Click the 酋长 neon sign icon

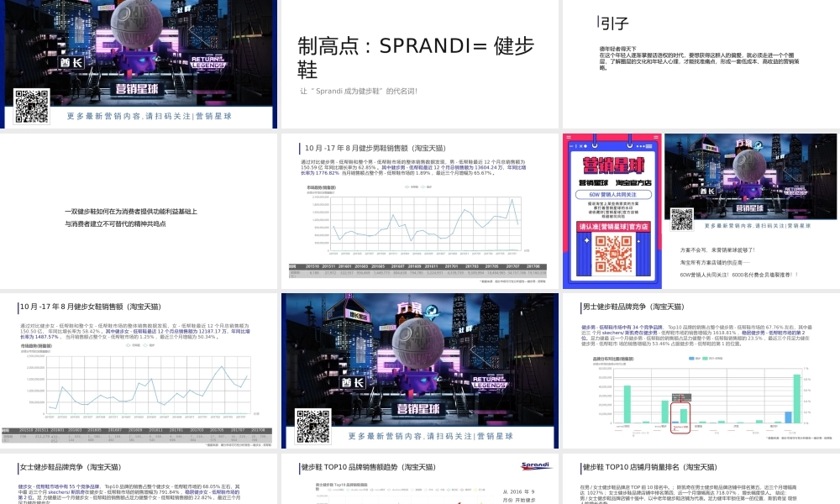click(x=71, y=61)
